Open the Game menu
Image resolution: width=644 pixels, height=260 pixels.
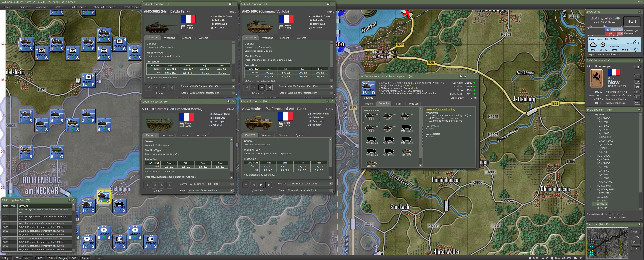point(8,7)
